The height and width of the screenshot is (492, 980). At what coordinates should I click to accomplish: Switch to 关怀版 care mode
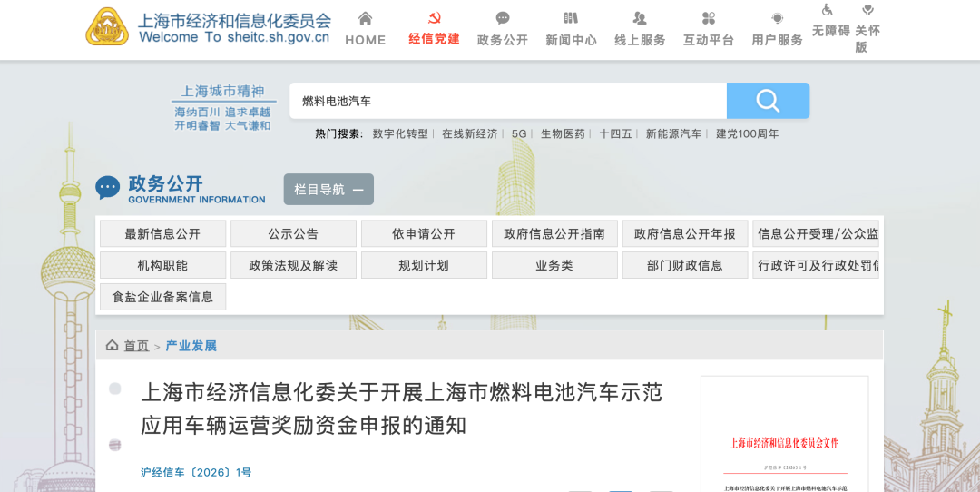coord(867,11)
